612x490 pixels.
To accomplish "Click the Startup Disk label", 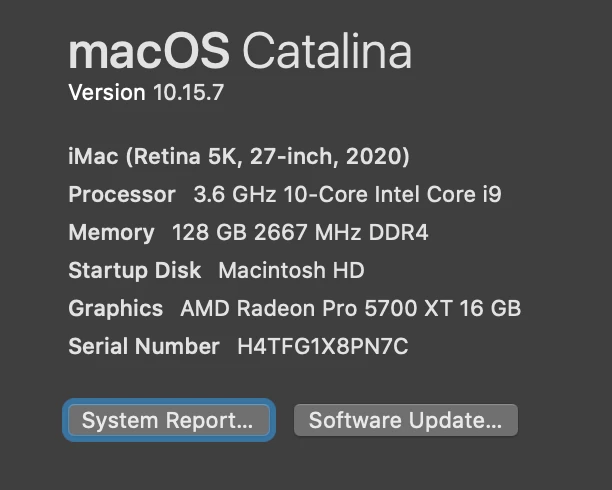I will [x=134, y=271].
